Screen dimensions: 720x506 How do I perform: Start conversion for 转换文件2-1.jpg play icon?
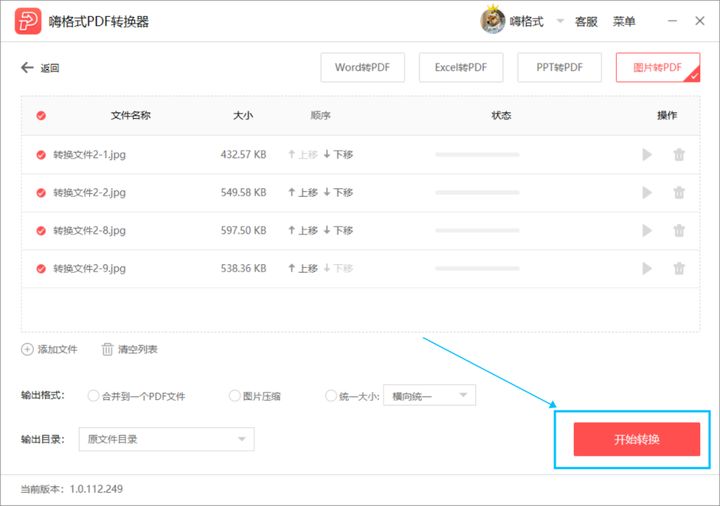[647, 155]
